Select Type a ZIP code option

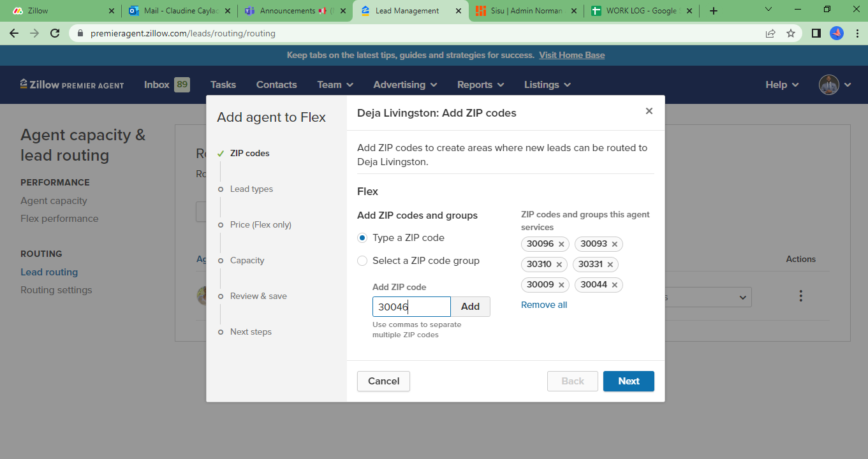(362, 238)
